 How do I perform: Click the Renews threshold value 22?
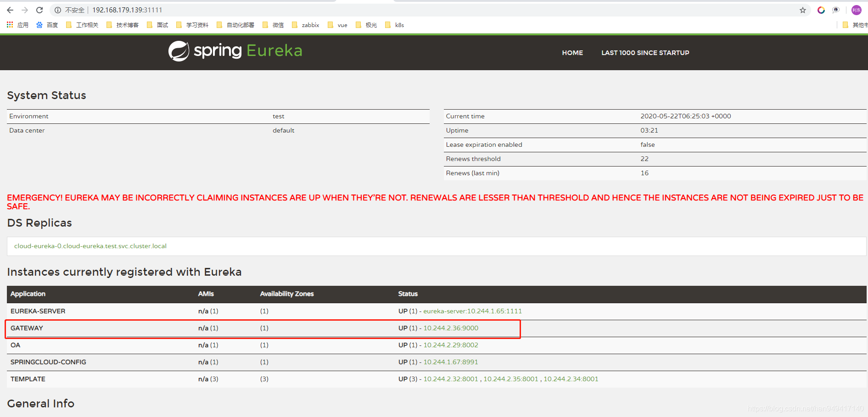(644, 159)
